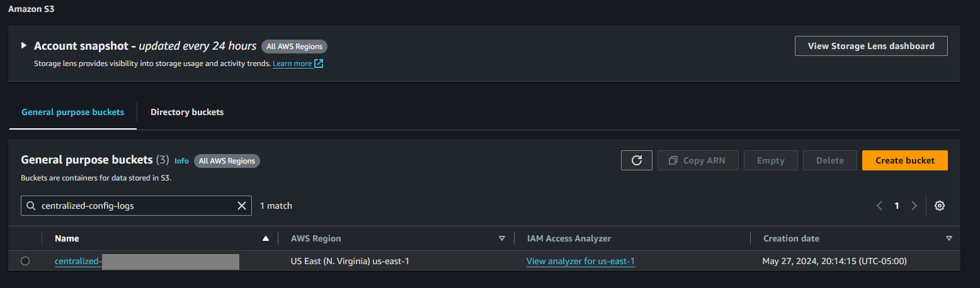Screen dimensions: 980x288
Task: Sort by AWS Region column arrow
Action: [x=502, y=239]
